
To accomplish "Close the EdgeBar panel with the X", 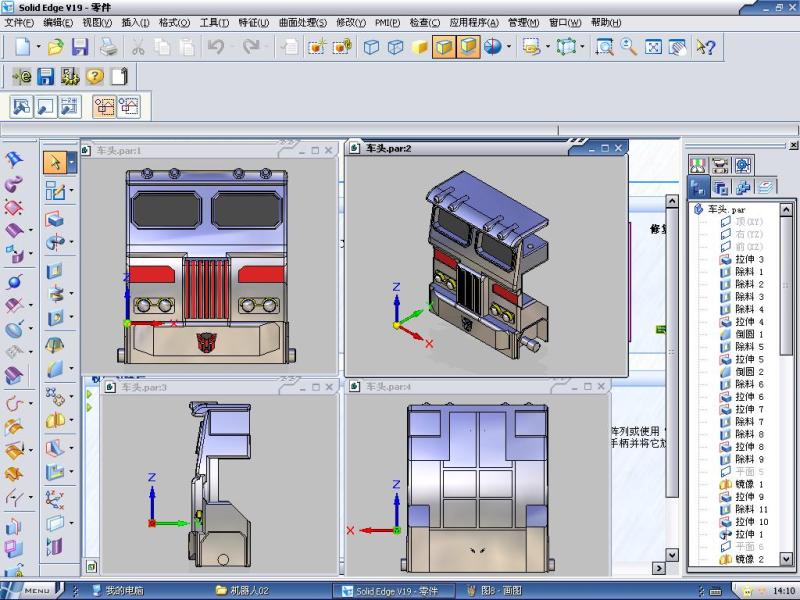I will 793,145.
